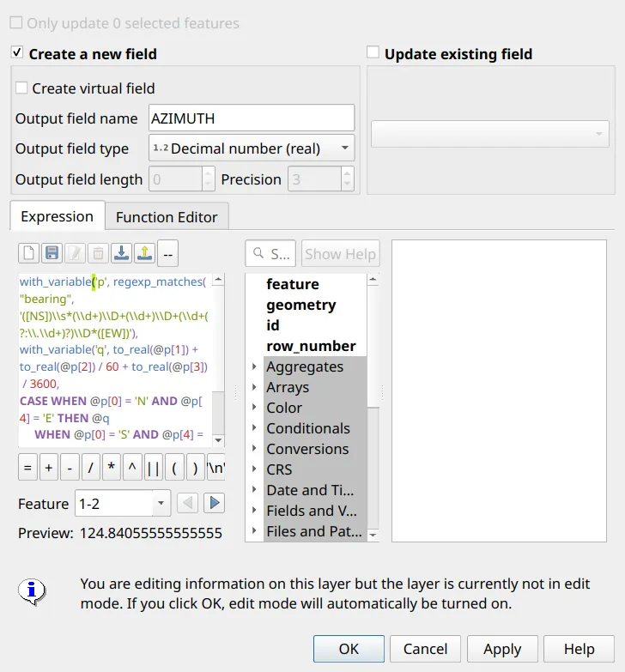Open the Feature 1-2 dropdown
This screenshot has width=625, height=672.
pos(123,503)
